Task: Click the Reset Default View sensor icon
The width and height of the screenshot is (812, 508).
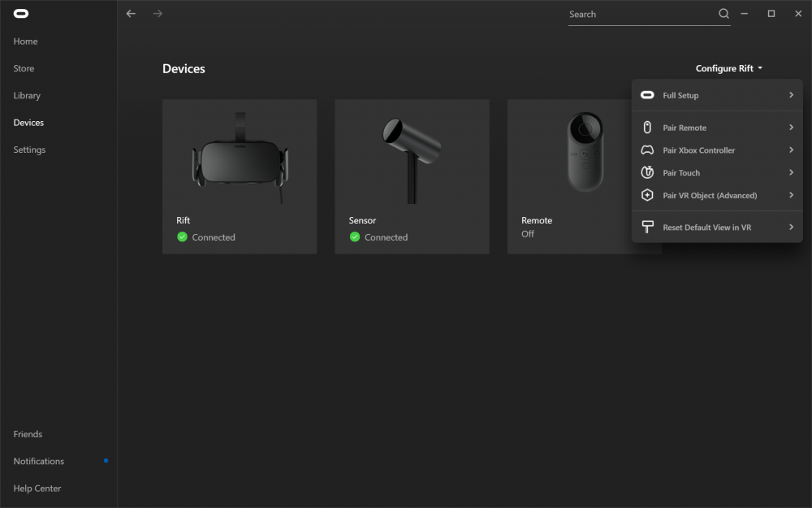Action: click(x=647, y=227)
